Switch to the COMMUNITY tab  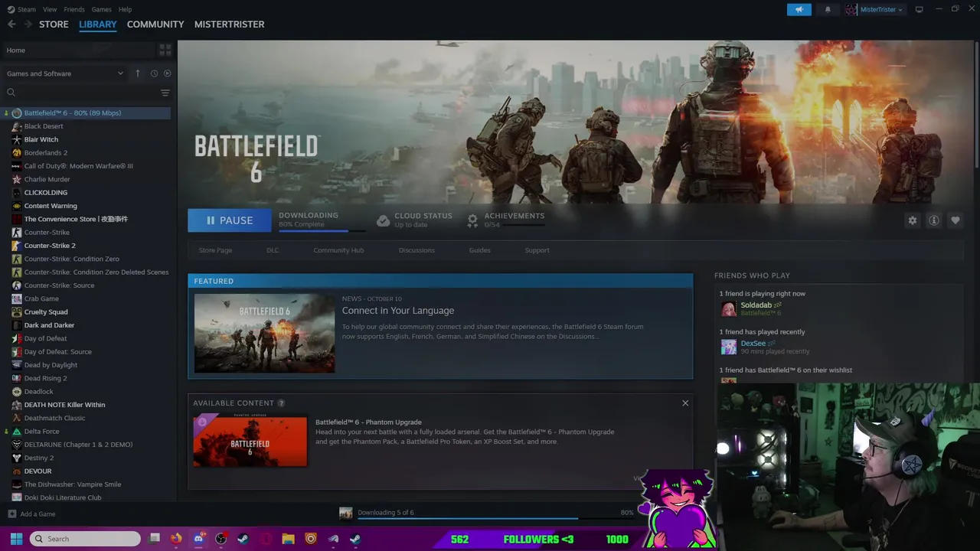pyautogui.click(x=155, y=24)
